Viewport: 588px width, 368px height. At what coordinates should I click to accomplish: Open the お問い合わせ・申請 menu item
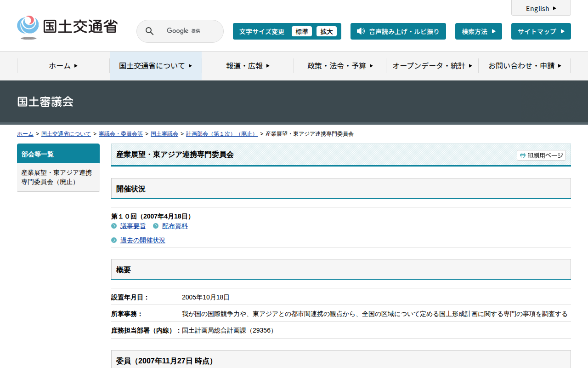pyautogui.click(x=525, y=66)
